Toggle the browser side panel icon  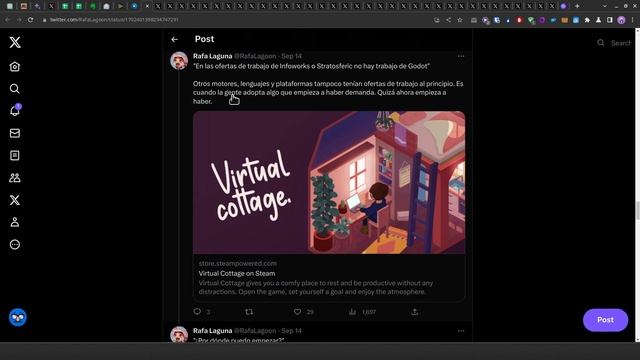tap(610, 20)
